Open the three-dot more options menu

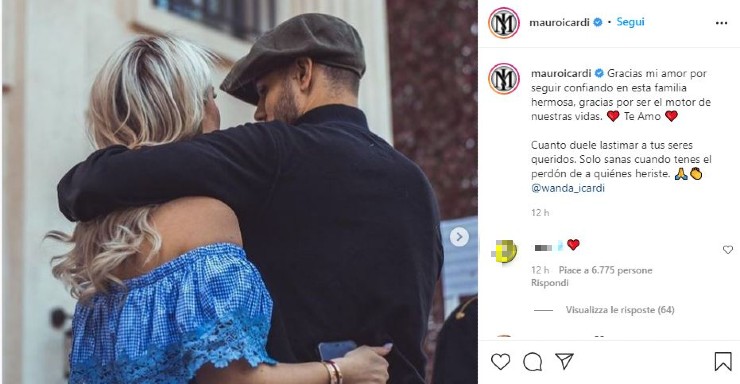point(721,23)
